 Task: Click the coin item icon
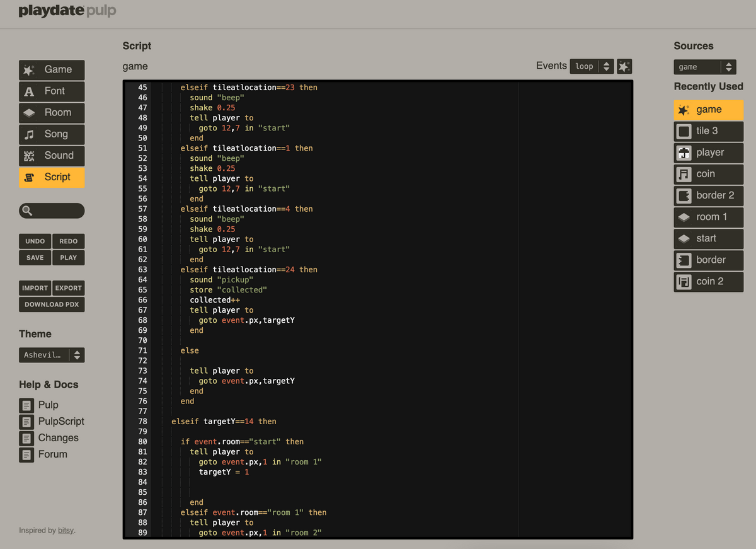point(684,174)
